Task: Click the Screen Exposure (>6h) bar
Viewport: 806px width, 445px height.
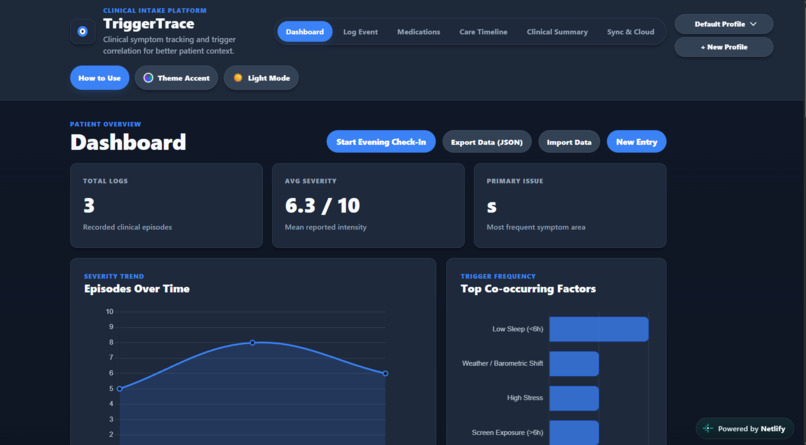Action: click(574, 432)
